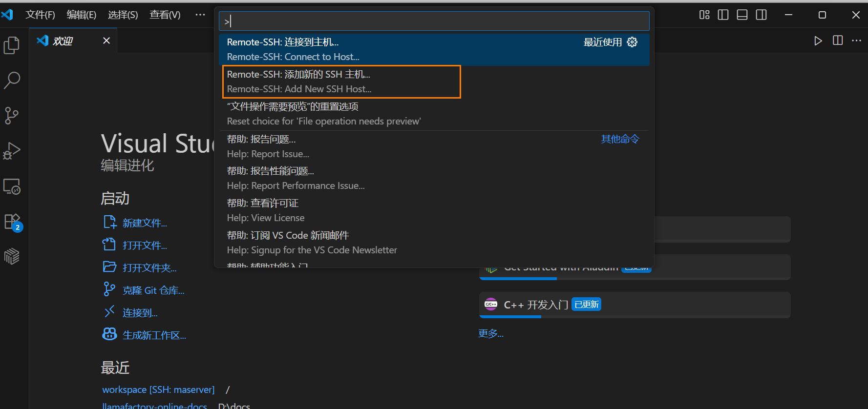Click the 克隆 Git 仓库 link
The image size is (868, 409).
coord(153,290)
